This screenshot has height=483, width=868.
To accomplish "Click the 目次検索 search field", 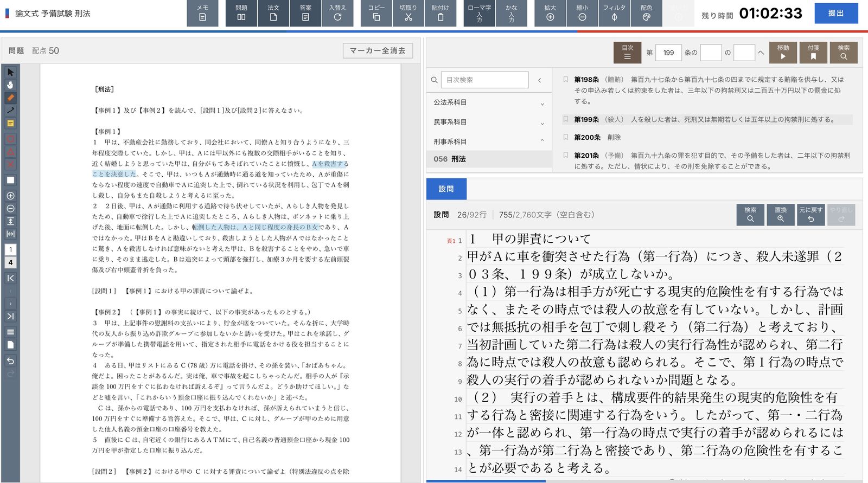I will (x=484, y=80).
